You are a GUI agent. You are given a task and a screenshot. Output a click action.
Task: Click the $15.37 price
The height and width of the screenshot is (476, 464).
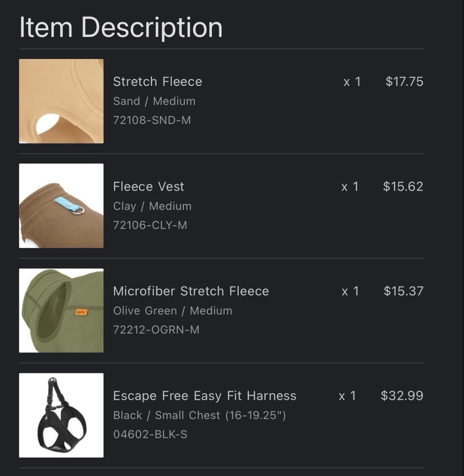404,291
